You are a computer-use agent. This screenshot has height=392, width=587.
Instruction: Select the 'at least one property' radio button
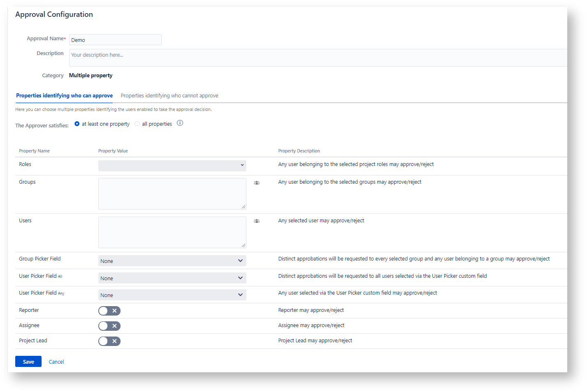click(77, 124)
